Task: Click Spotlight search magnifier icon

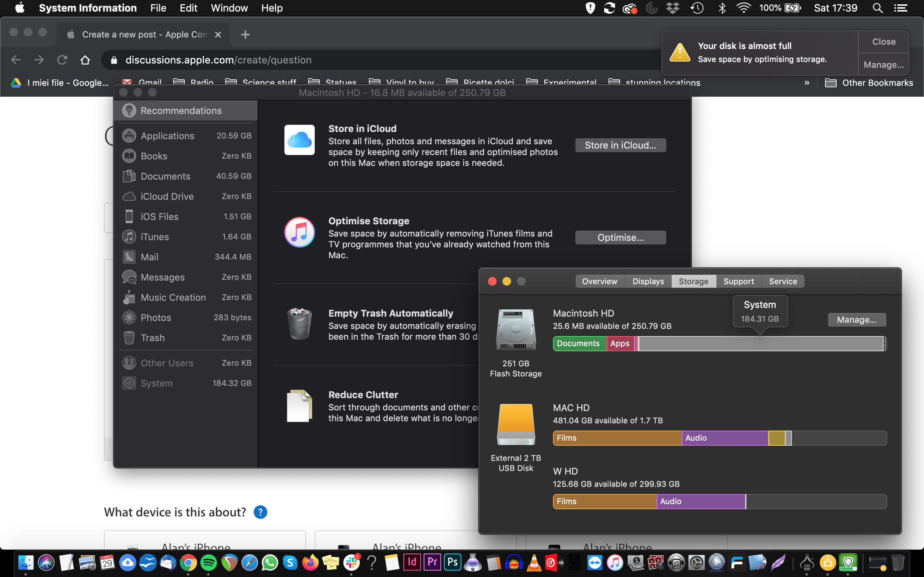Action: (x=877, y=8)
